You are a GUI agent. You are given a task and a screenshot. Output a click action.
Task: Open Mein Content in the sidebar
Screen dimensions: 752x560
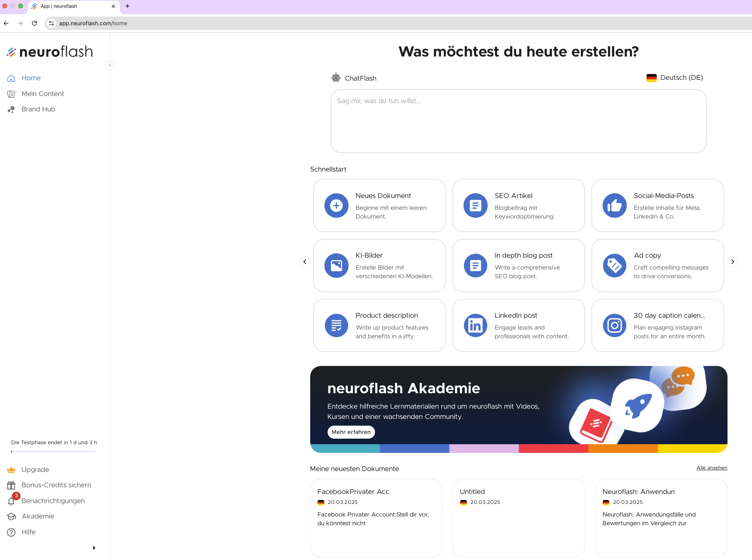[x=43, y=94]
